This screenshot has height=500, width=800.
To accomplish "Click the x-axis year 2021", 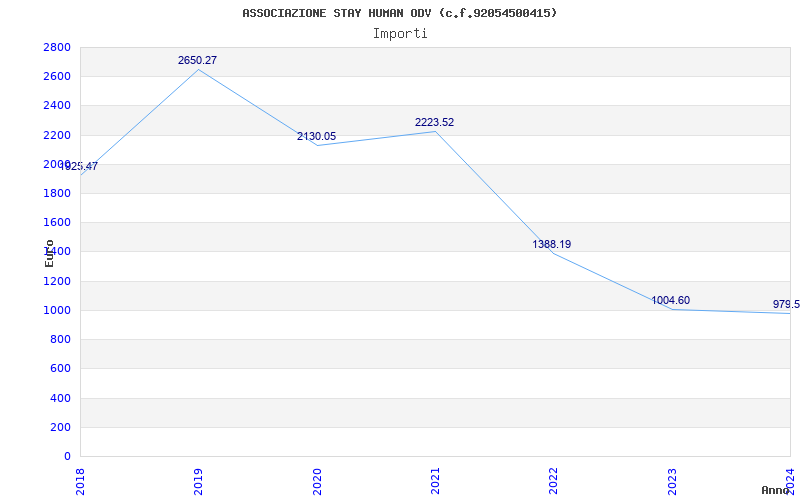I will coord(435,481).
